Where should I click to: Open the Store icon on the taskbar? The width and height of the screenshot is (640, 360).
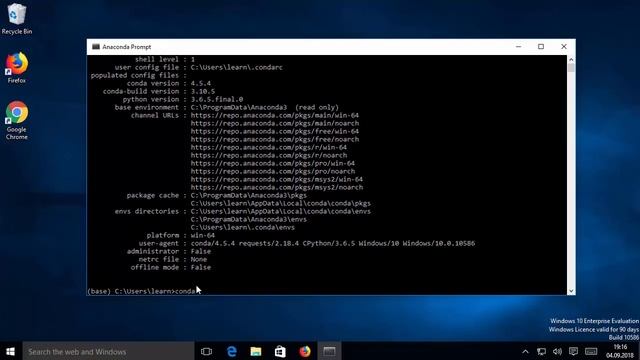(x=280, y=351)
